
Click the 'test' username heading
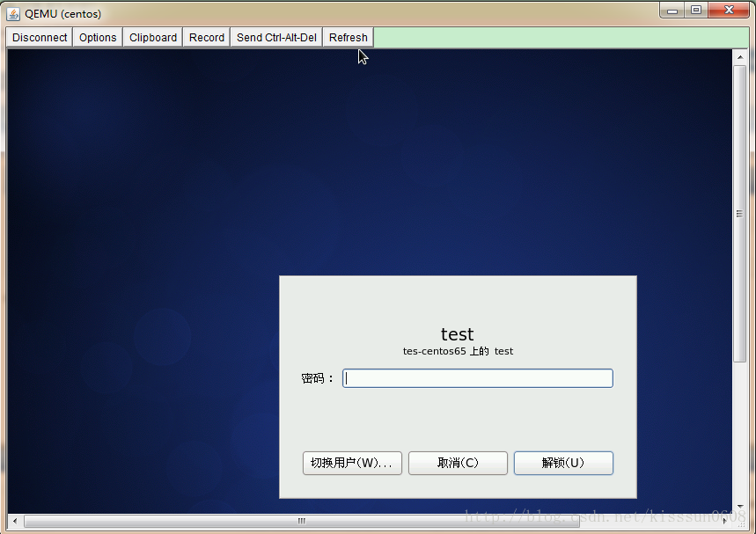[x=457, y=334]
